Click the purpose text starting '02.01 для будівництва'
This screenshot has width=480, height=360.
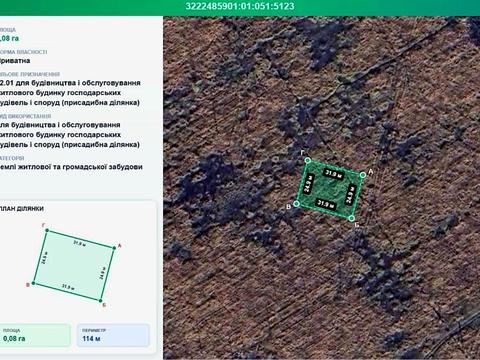pyautogui.click(x=70, y=93)
